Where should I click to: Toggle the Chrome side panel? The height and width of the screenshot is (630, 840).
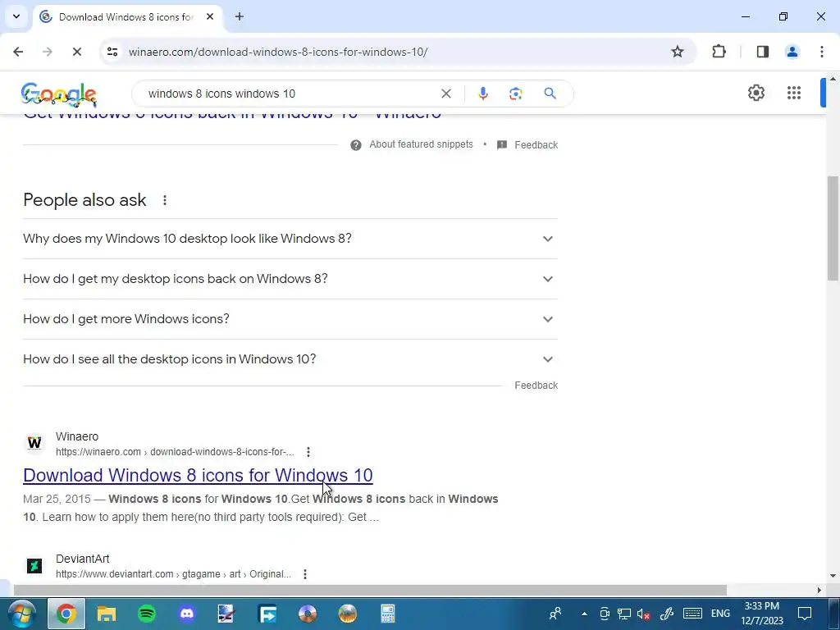[x=763, y=52]
